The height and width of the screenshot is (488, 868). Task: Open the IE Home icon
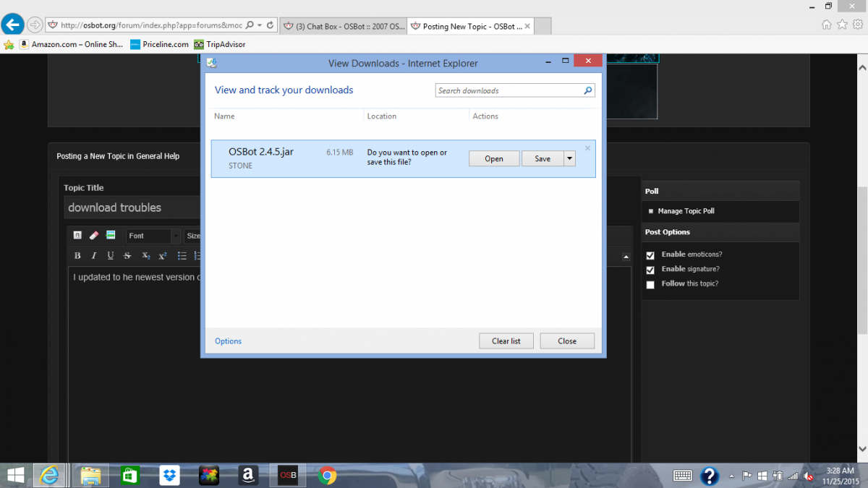pyautogui.click(x=827, y=25)
